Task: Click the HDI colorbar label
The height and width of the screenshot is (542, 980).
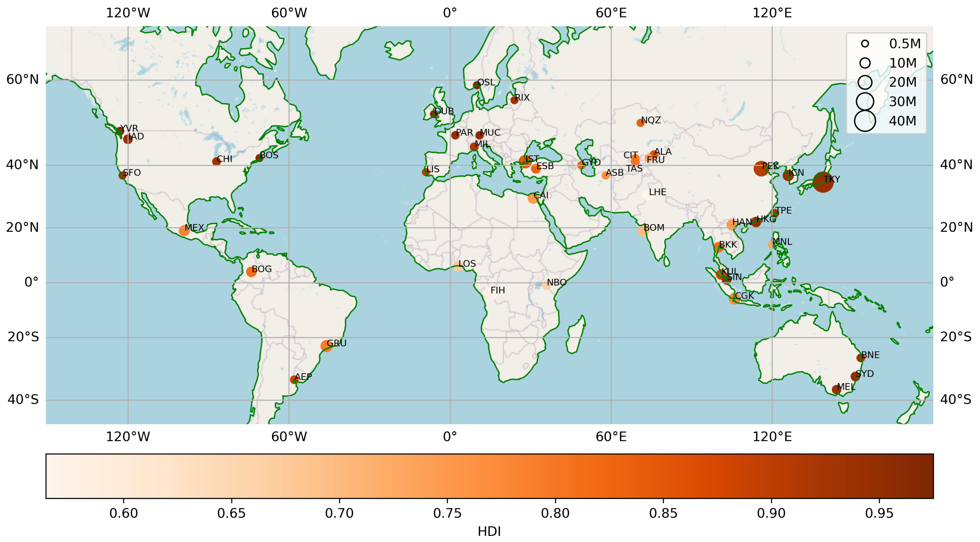Action: coord(489,531)
